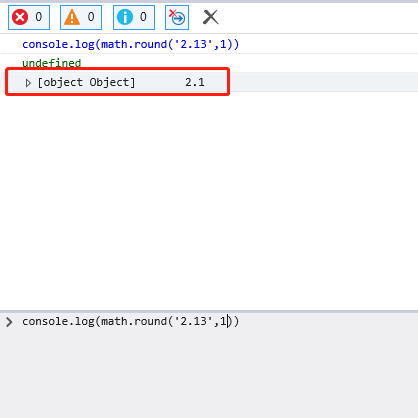Toggle the warnings filter button
The image size is (418, 418).
pyautogui.click(x=81, y=17)
